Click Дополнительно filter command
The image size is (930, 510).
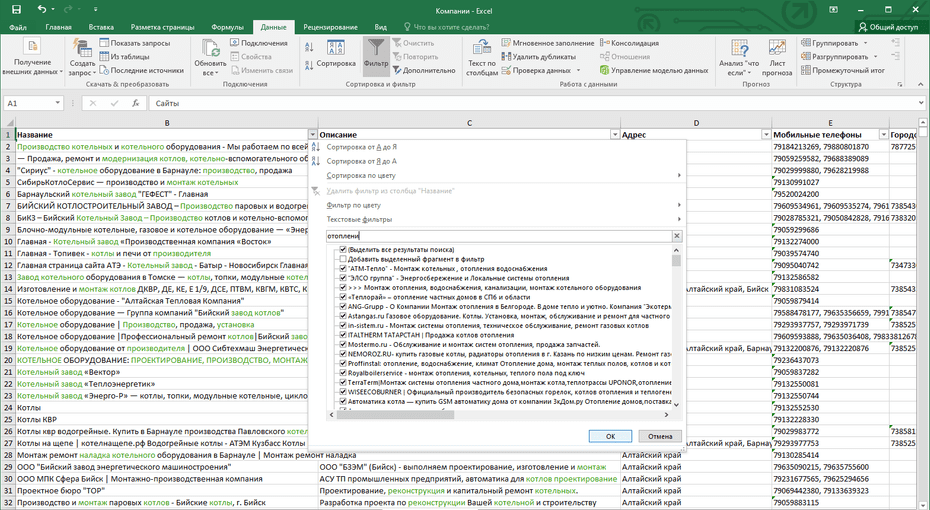coord(423,70)
